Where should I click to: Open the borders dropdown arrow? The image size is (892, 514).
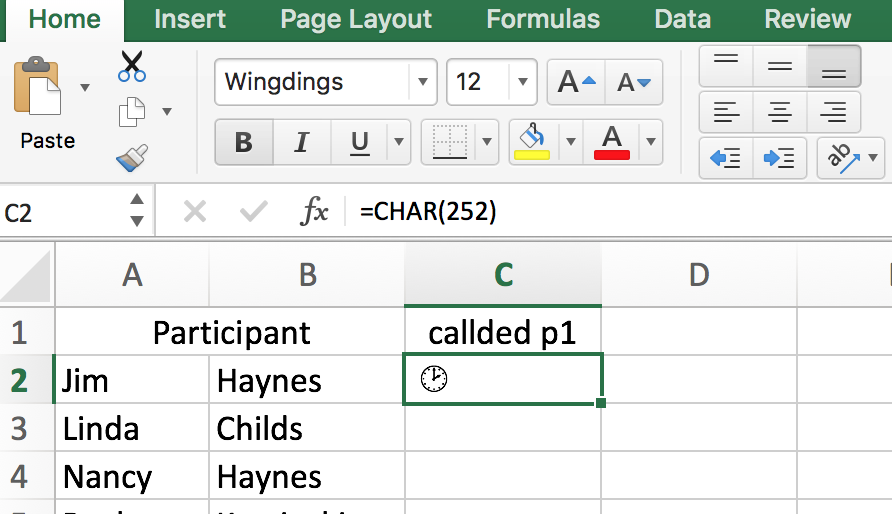point(487,142)
